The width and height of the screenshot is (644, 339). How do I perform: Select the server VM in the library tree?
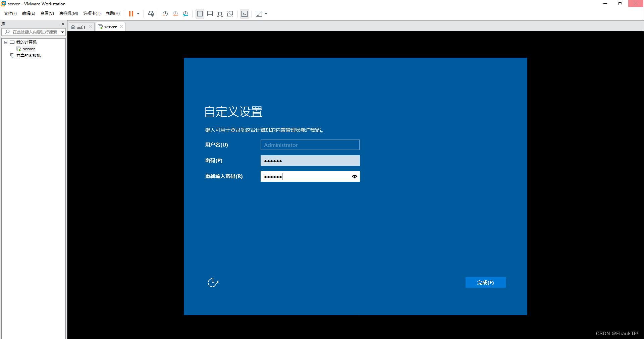[29, 49]
